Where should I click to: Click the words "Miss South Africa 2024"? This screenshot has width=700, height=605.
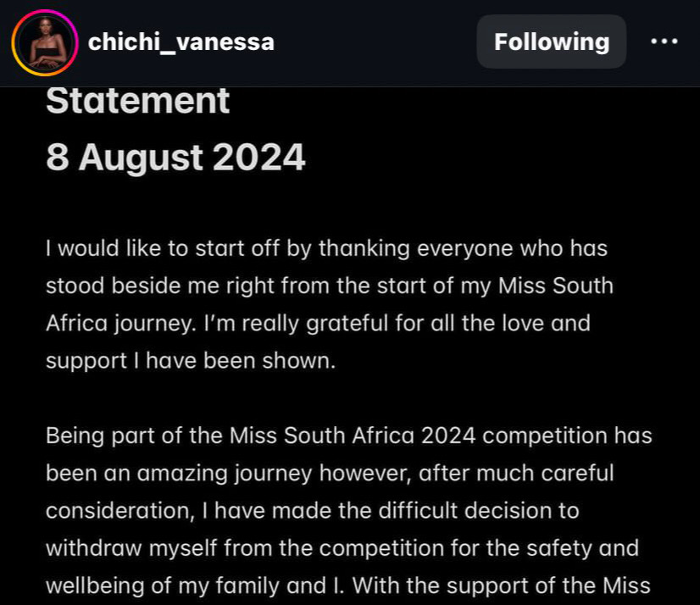point(353,436)
